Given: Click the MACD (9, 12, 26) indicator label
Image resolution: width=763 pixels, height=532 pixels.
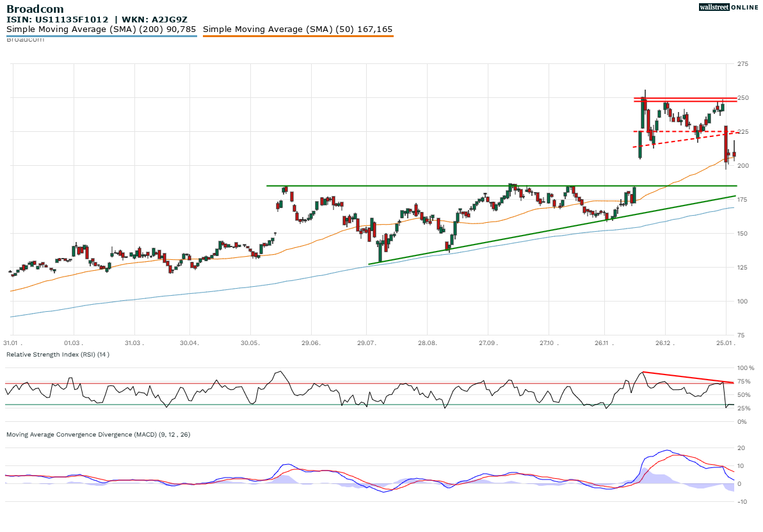Looking at the screenshot, I should (99, 434).
